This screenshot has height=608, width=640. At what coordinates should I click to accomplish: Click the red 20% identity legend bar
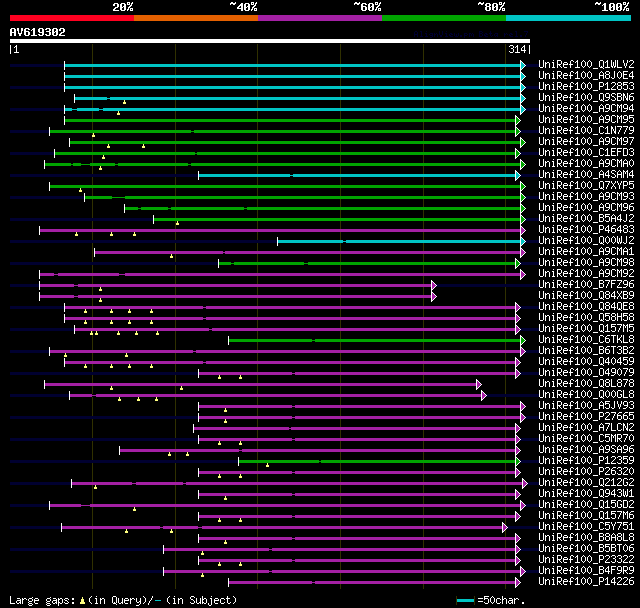(x=72, y=18)
